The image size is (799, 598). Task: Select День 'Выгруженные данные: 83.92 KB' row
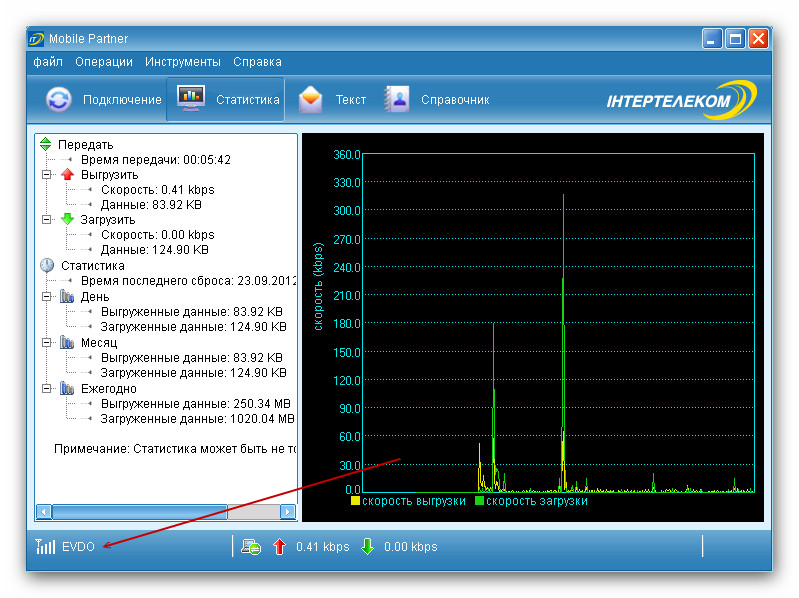point(192,312)
